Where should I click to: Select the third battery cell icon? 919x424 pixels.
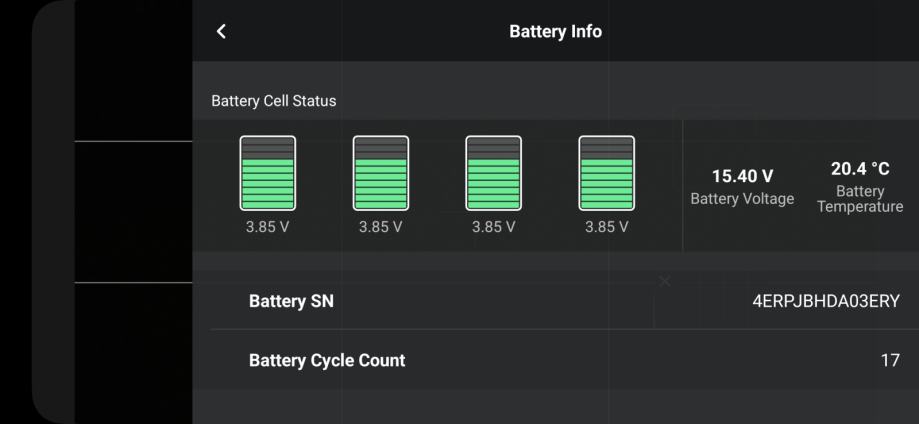coord(493,173)
